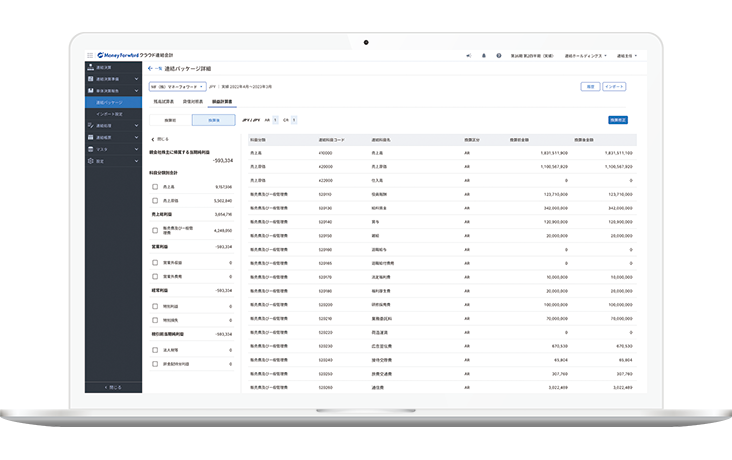Open the grid menu icon beside Money Forward logo
This screenshot has height=460, width=732.
pos(90,55)
